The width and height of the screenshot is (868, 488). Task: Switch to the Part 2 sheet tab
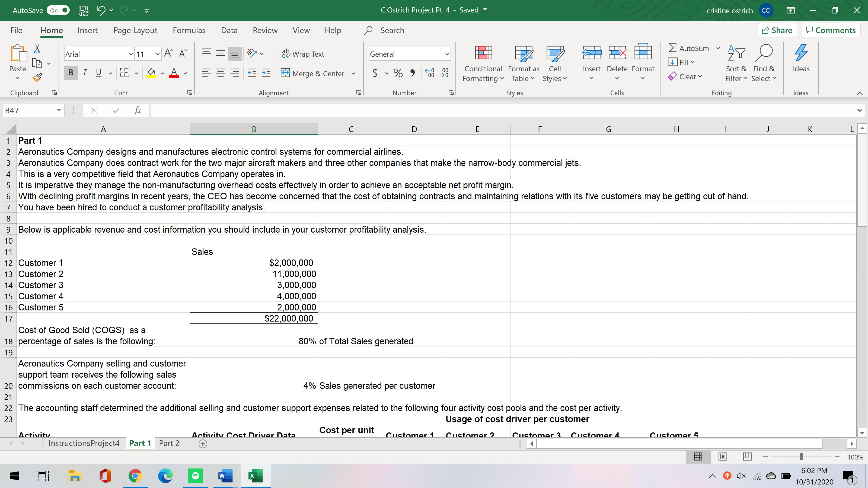pyautogui.click(x=169, y=443)
